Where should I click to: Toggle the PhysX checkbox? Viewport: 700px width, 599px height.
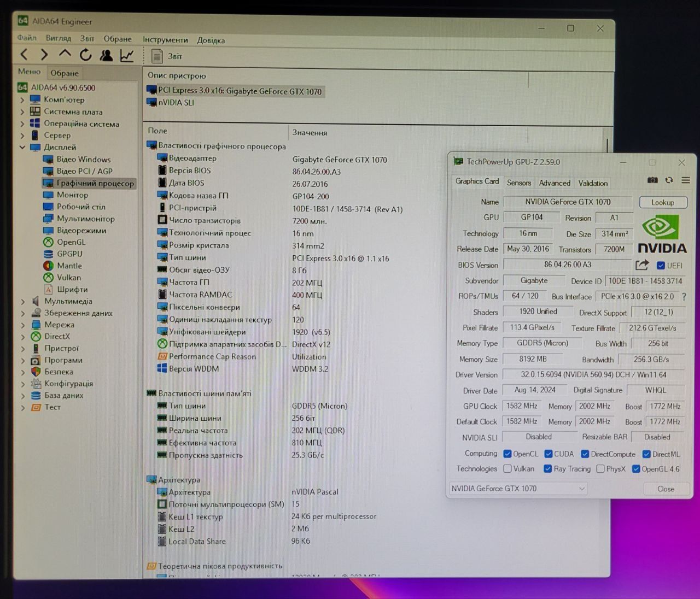pyautogui.click(x=600, y=469)
